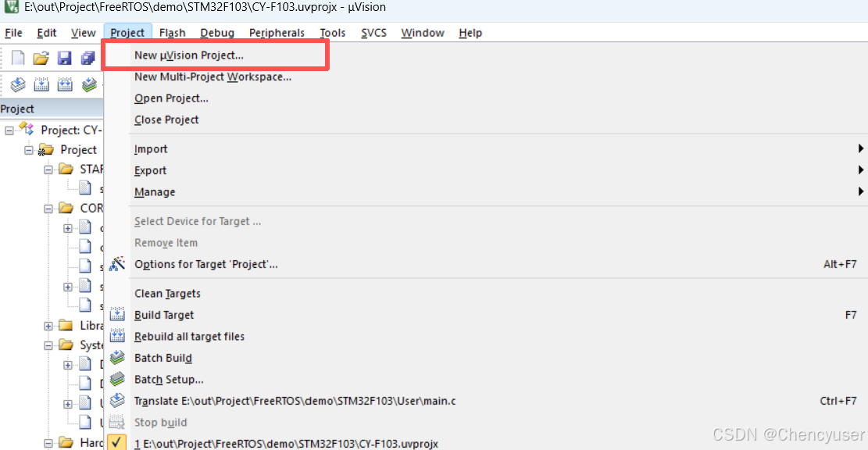This screenshot has width=868, height=450.
Task: Open the SVCS menu
Action: click(373, 33)
